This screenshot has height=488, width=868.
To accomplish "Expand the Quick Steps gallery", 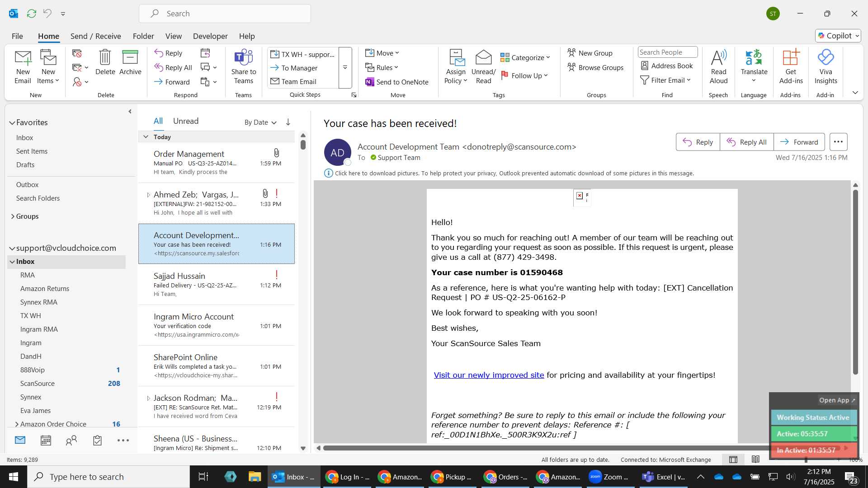I will (x=345, y=67).
